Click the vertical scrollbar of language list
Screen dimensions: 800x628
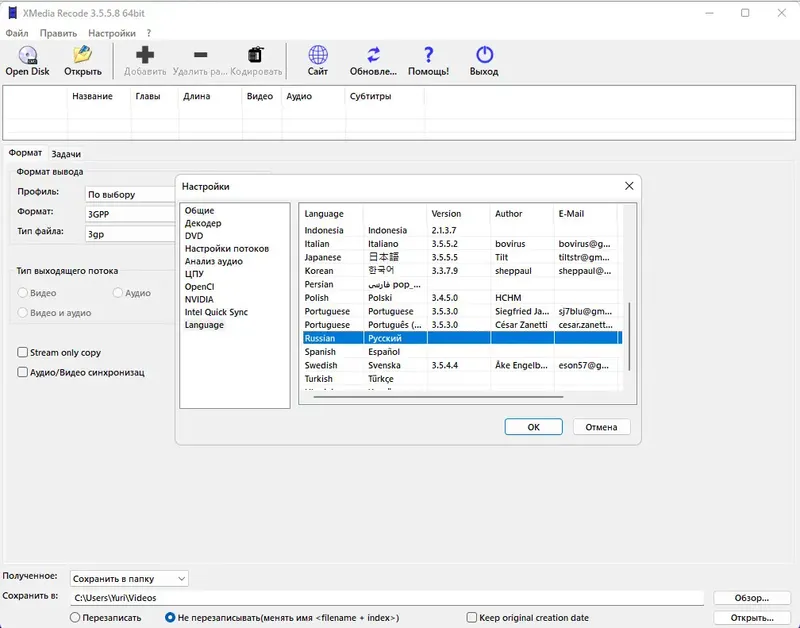tap(629, 337)
